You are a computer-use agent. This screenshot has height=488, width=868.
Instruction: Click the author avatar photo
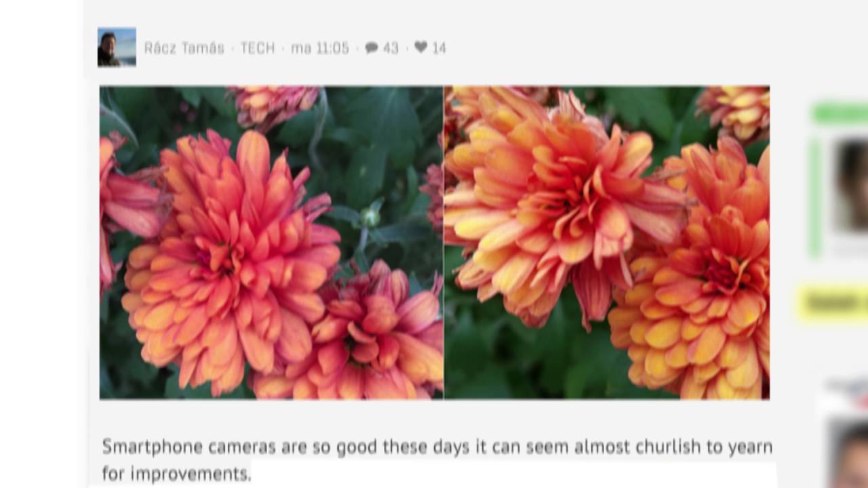pyautogui.click(x=117, y=47)
